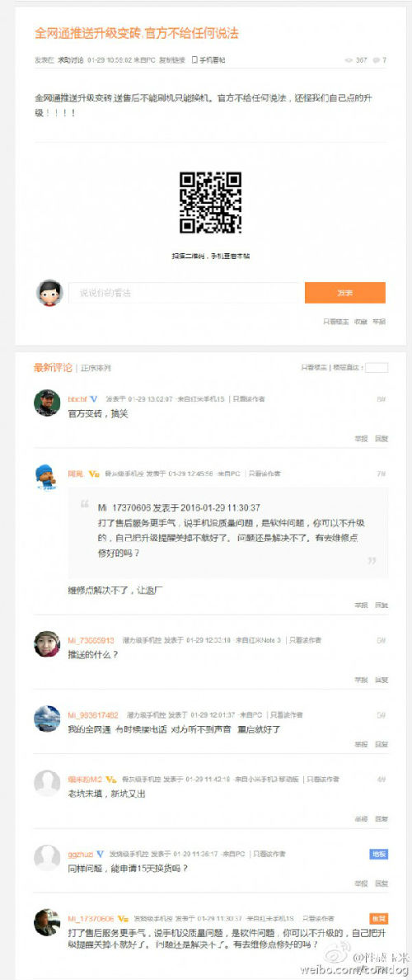Click the comment text field 说说你的看法

tap(186, 293)
